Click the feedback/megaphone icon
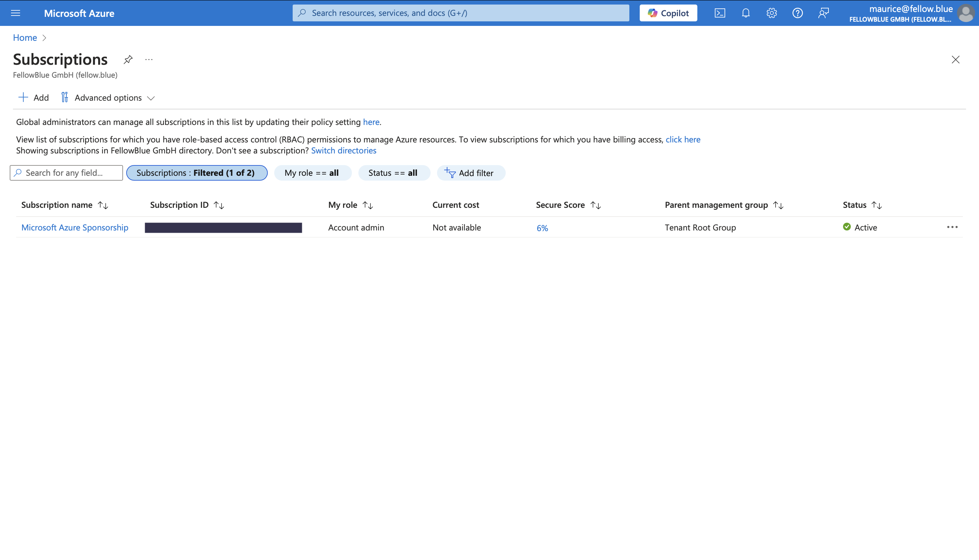 tap(823, 13)
